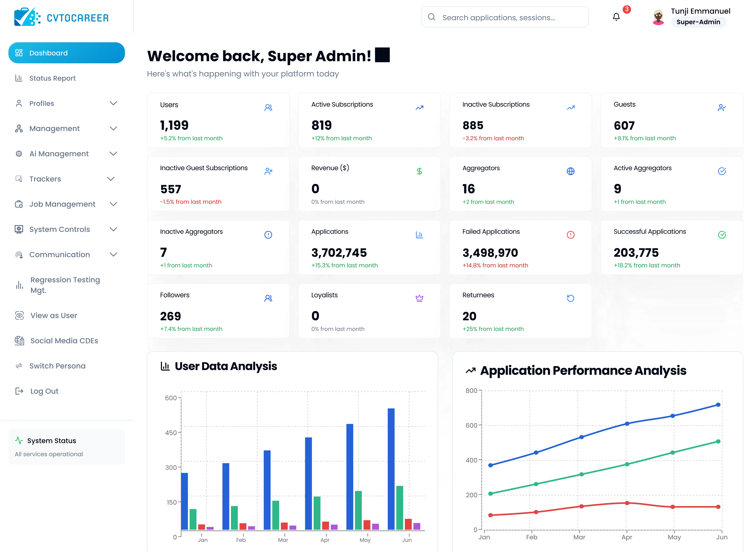The width and height of the screenshot is (756, 552).
Task: Click the Communication sidebar icon
Action: (x=19, y=255)
